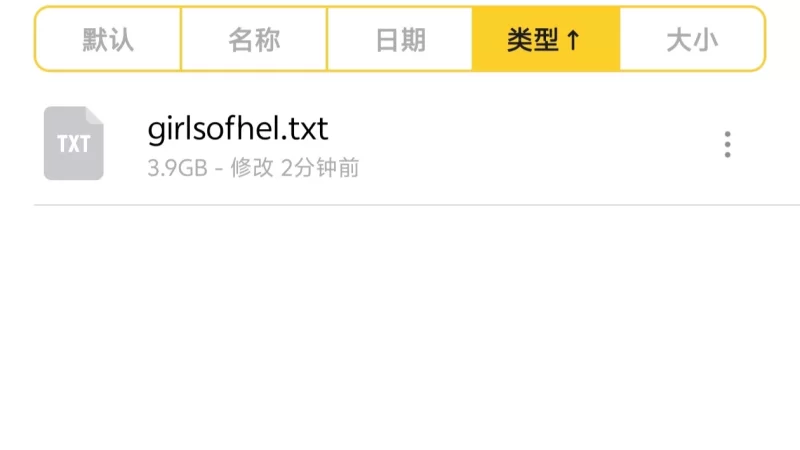This screenshot has height=450, width=800.
Task: Show newest files via 日期 option
Action: [400, 39]
